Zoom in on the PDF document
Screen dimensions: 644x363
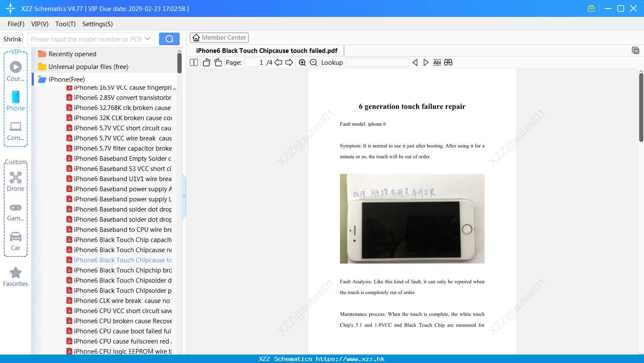tap(302, 63)
